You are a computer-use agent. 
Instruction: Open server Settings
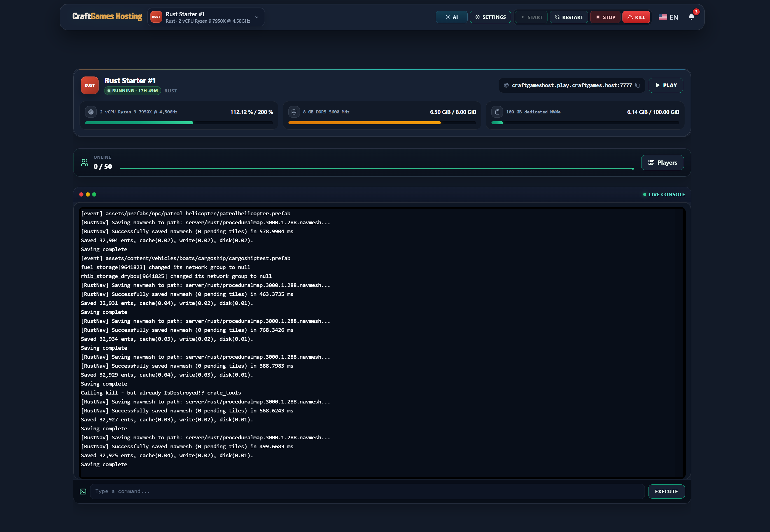(490, 17)
